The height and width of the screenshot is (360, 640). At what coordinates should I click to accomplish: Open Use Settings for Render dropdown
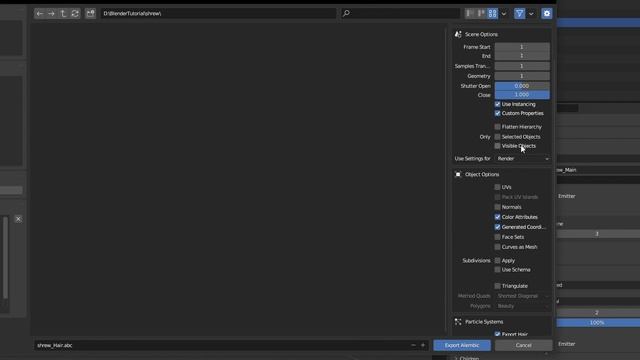point(522,158)
